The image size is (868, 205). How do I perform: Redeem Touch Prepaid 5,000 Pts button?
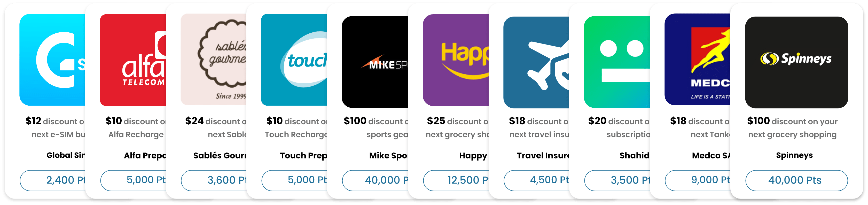294,180
